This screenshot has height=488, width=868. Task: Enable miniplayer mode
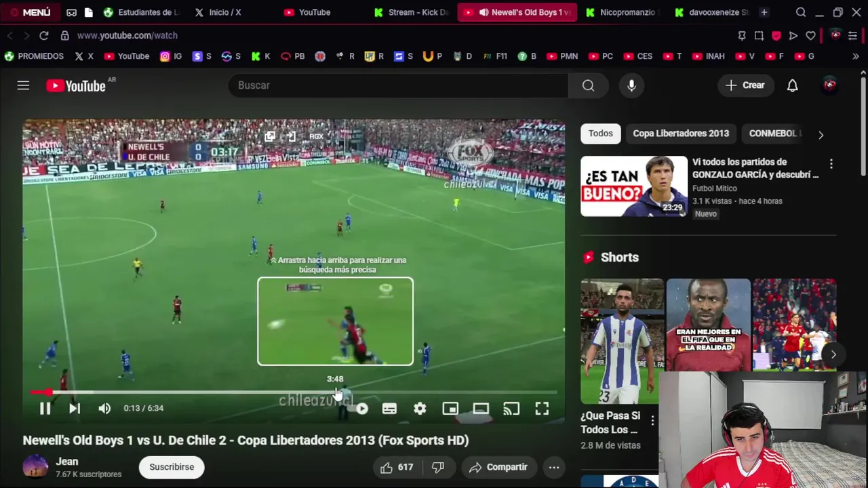pyautogui.click(x=450, y=408)
